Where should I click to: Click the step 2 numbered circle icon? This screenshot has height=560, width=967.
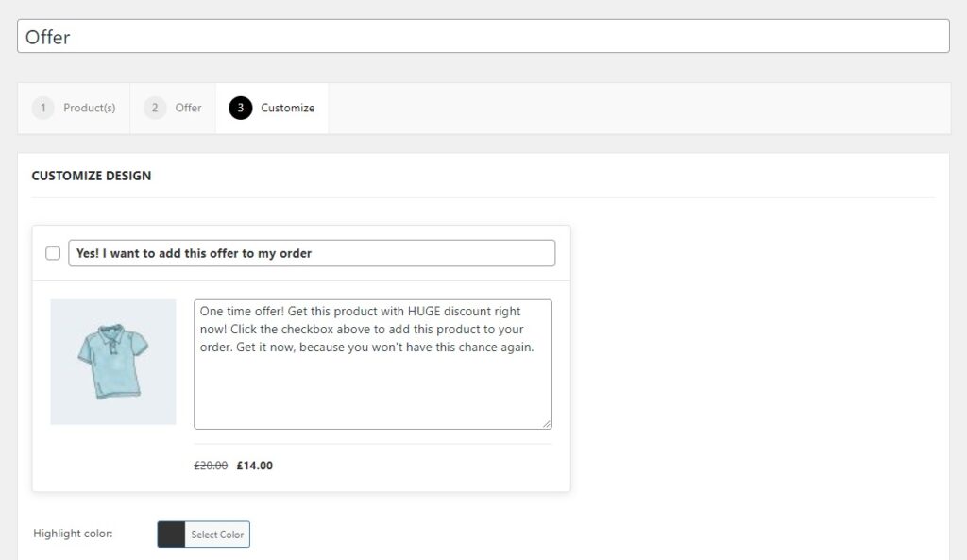(x=153, y=108)
